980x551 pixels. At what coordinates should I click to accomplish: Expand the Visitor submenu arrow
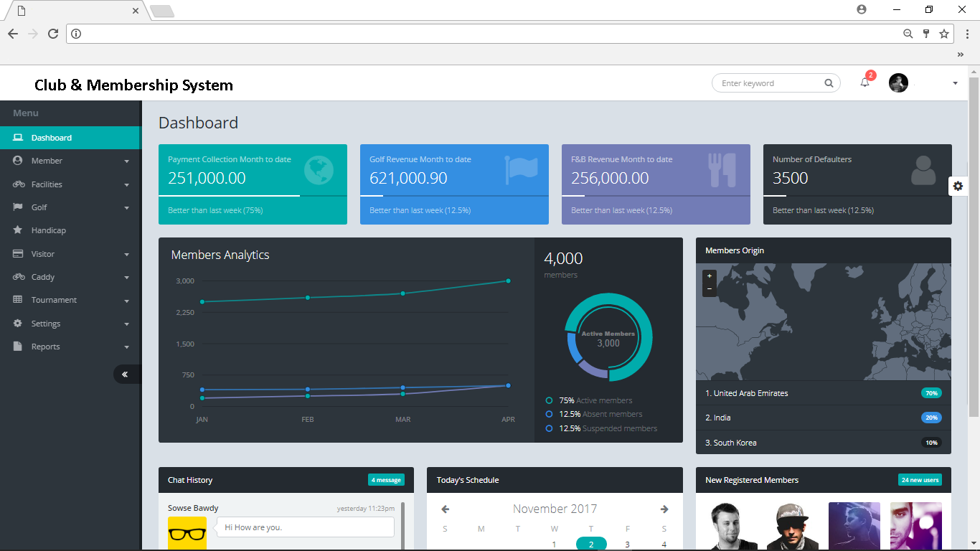[127, 255]
